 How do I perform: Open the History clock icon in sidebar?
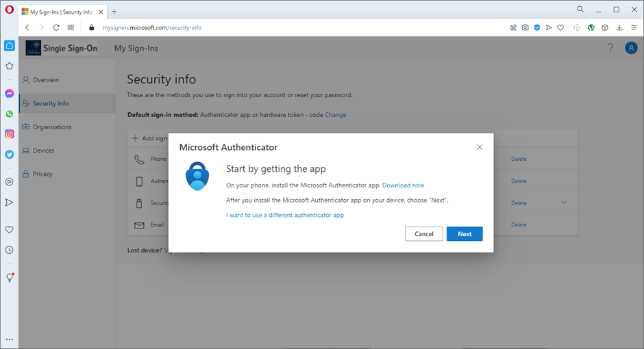10,250
